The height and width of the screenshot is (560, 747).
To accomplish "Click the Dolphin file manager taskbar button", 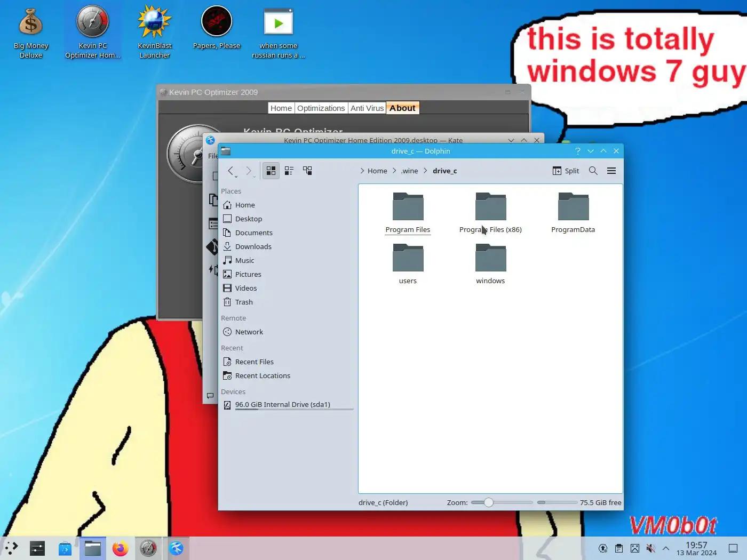I will tap(93, 548).
